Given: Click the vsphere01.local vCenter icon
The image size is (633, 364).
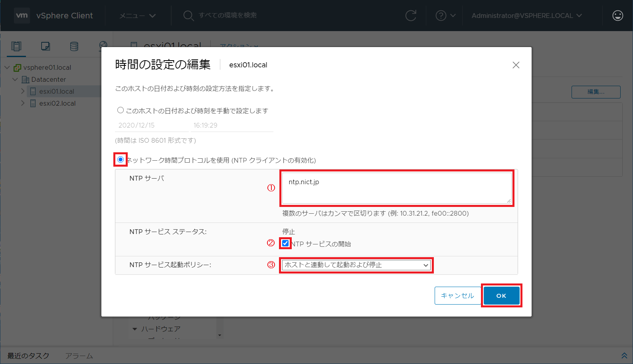Looking at the screenshot, I should point(17,67).
